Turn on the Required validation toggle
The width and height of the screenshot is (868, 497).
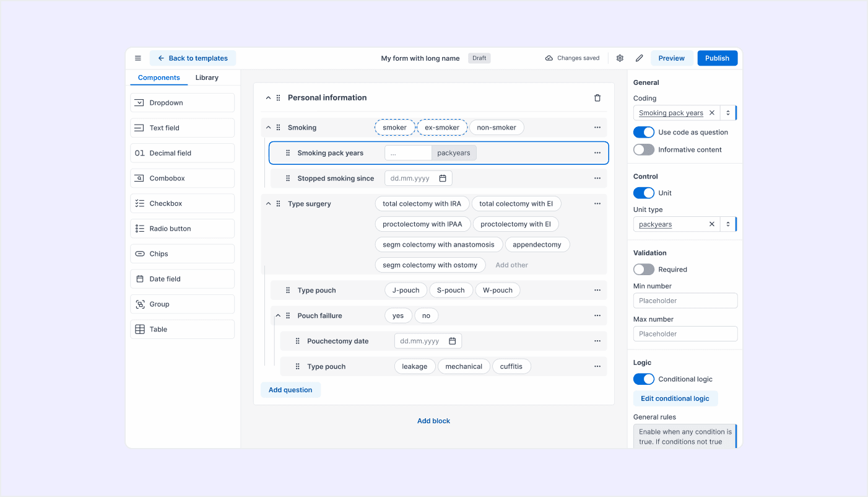point(644,270)
